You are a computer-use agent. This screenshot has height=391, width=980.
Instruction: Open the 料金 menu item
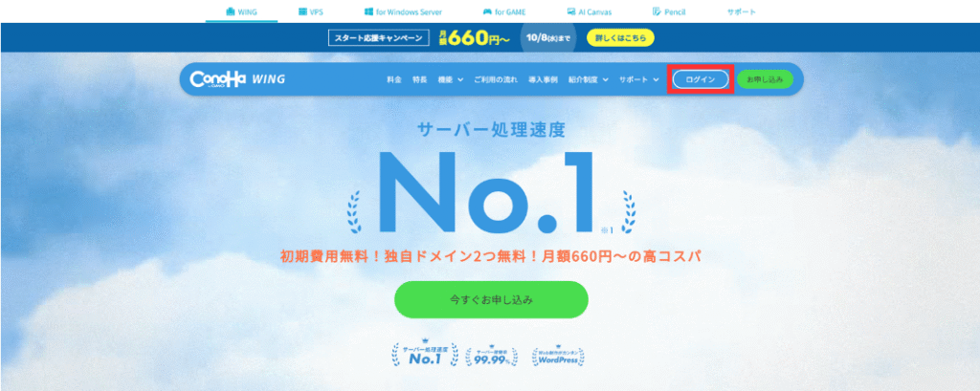(x=394, y=80)
